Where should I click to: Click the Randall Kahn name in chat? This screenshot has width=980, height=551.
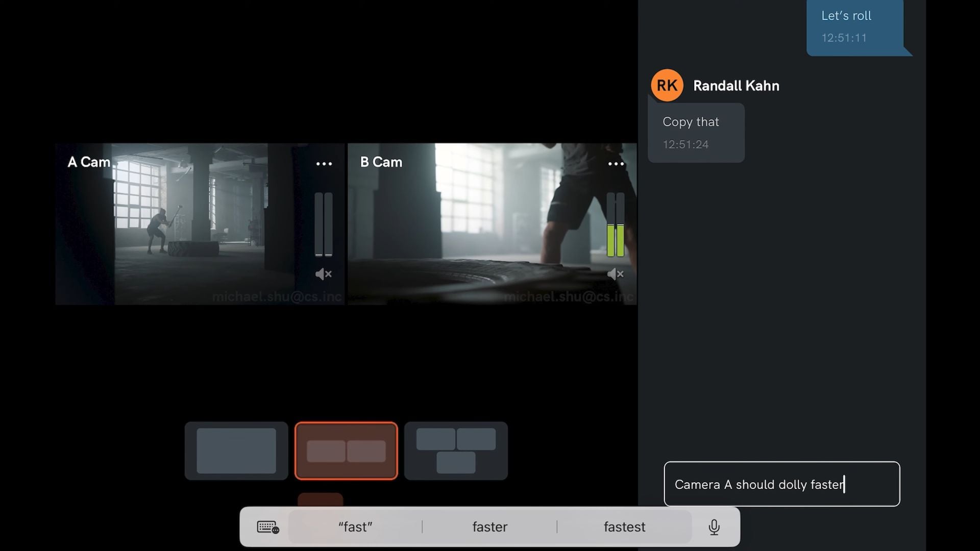[x=736, y=86]
